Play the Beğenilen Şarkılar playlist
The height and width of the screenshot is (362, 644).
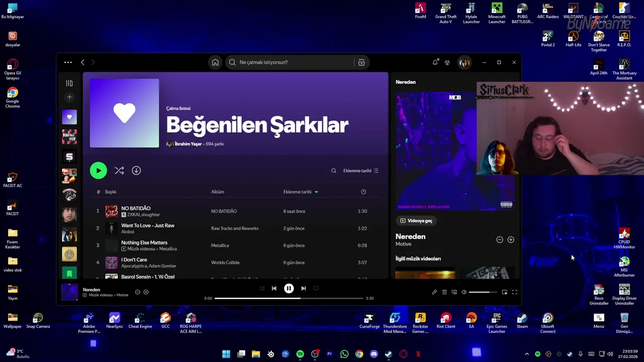click(x=99, y=170)
